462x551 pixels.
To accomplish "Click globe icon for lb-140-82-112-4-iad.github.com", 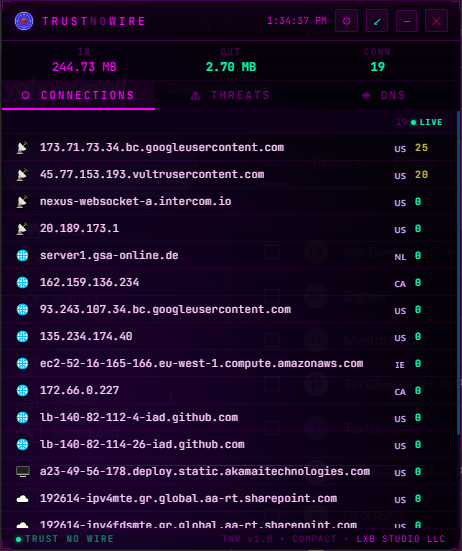I will click(x=22, y=417).
